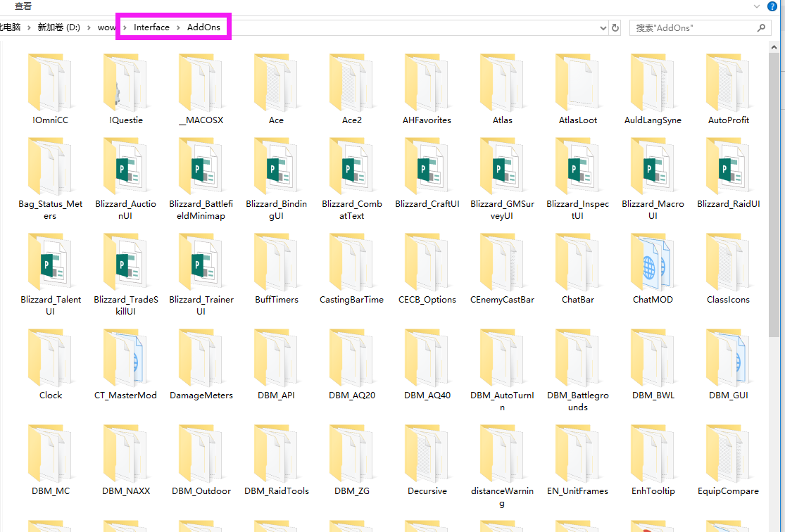
Task: Select the Blizzard_RaidUI folder icon
Action: coord(729,167)
